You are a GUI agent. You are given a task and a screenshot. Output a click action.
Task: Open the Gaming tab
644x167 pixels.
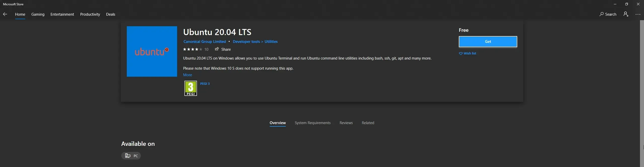[38, 14]
